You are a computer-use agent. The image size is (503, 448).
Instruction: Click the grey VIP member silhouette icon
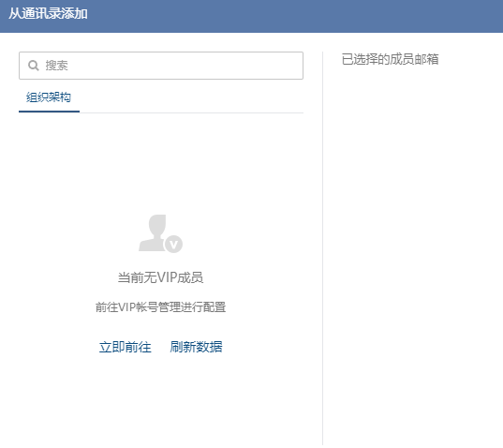160,233
